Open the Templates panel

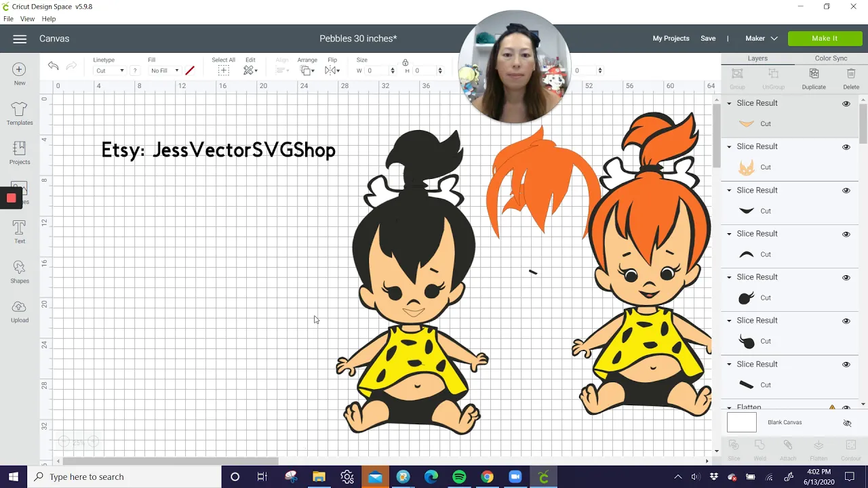pos(20,113)
